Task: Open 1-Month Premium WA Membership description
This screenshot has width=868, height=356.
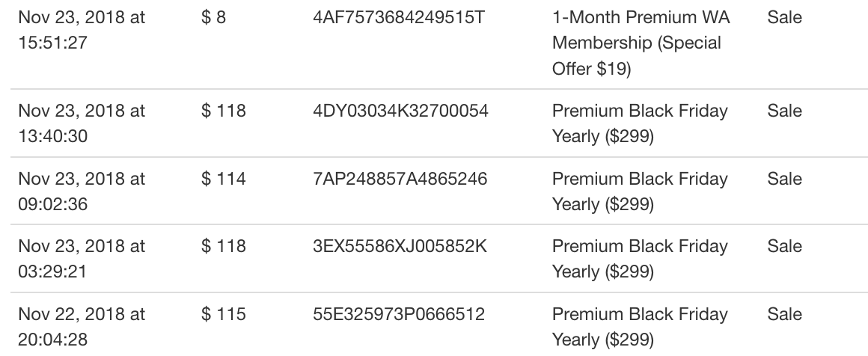Action: (641, 43)
